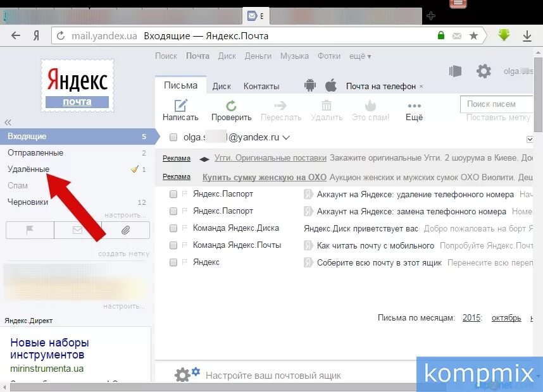The height and width of the screenshot is (392, 543).
Task: Open the Apple mobile app icon
Action: [331, 85]
